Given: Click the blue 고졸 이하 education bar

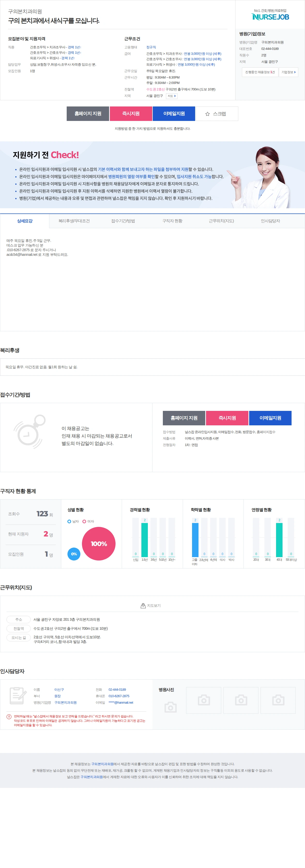Looking at the screenshot, I should [x=195, y=540].
